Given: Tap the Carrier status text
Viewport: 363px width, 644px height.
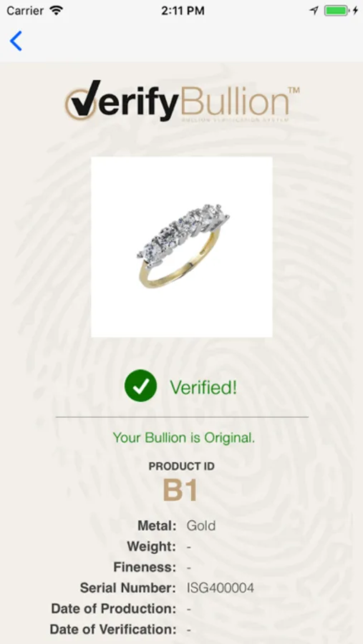Looking at the screenshot, I should (x=25, y=11).
